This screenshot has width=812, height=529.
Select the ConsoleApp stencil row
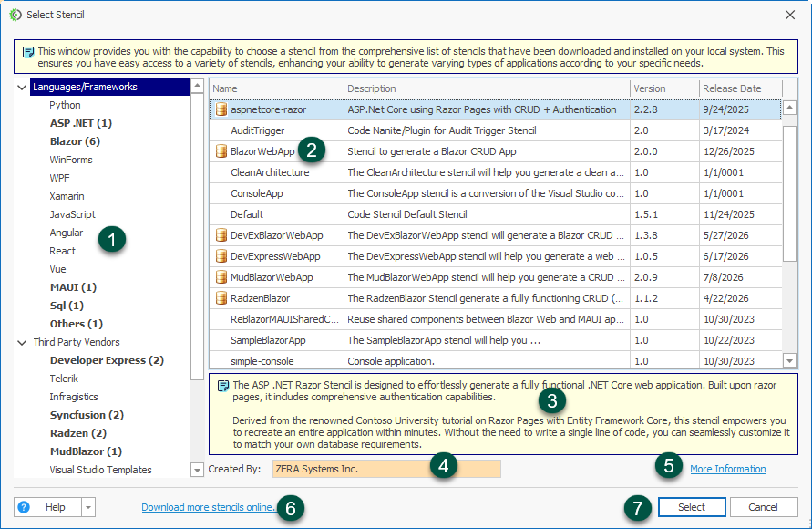(496, 193)
